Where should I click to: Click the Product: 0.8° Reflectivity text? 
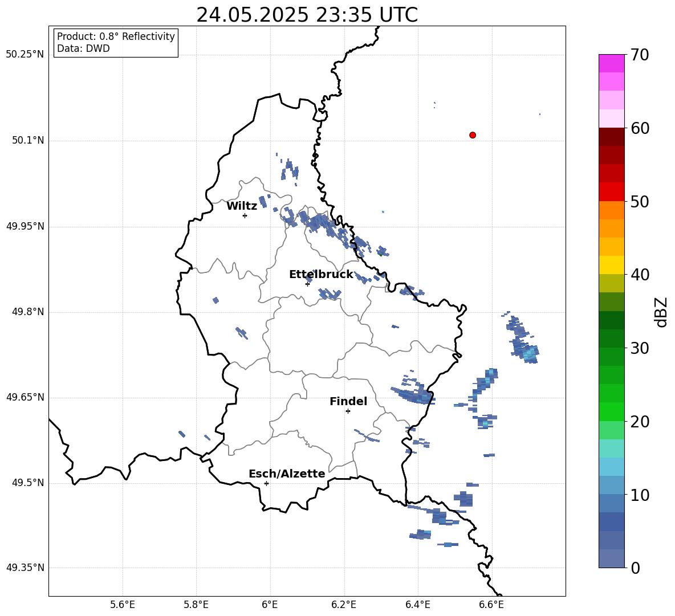(116, 36)
